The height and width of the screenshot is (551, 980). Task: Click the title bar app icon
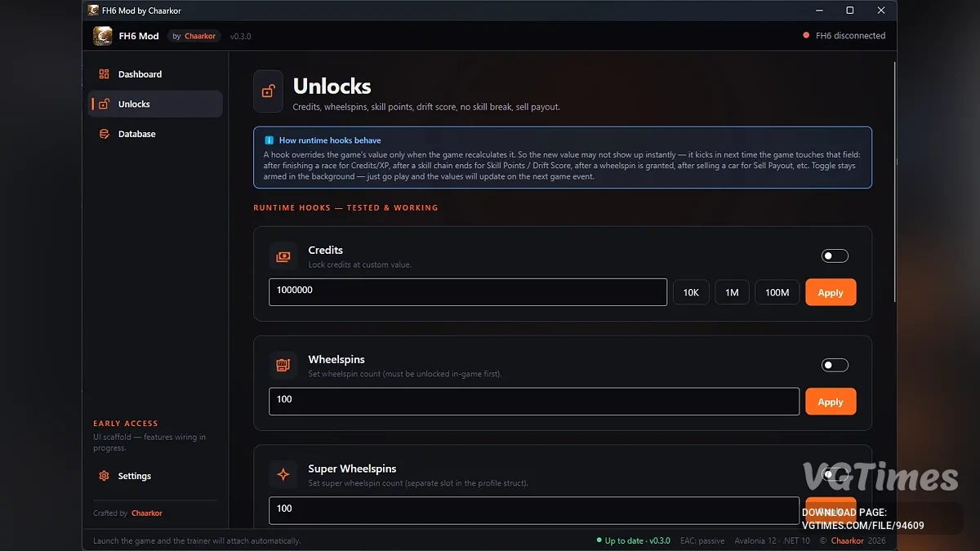pos(94,11)
